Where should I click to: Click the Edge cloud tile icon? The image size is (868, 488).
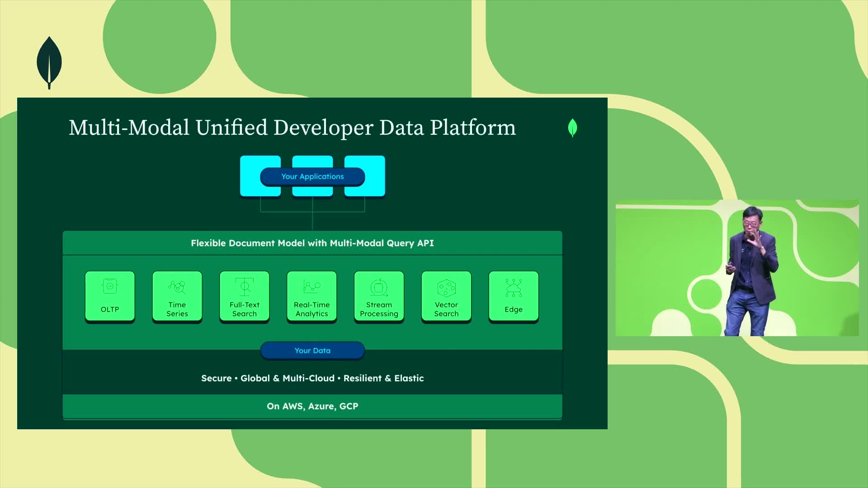514,287
